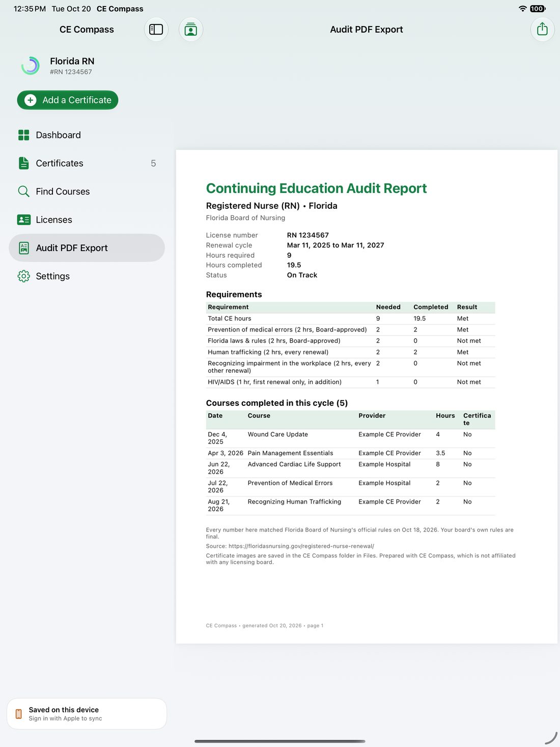This screenshot has width=560, height=747.
Task: Click the On Track status value
Action: pyautogui.click(x=302, y=275)
